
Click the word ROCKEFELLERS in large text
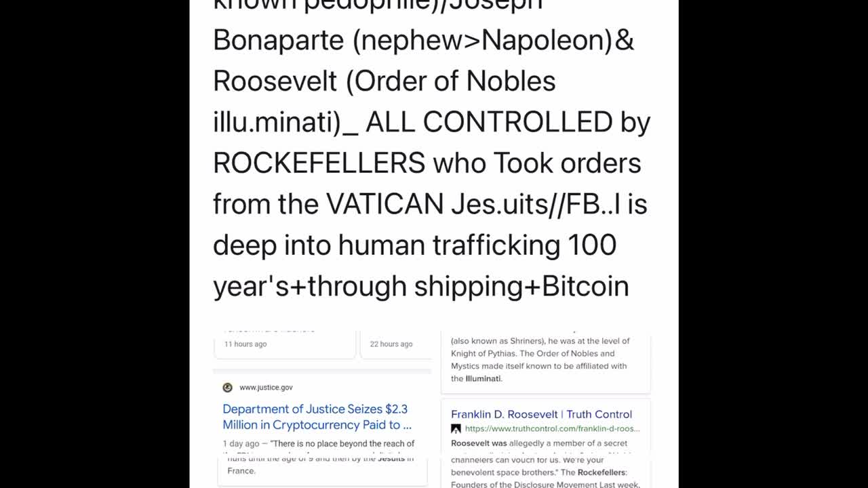pyautogui.click(x=319, y=163)
